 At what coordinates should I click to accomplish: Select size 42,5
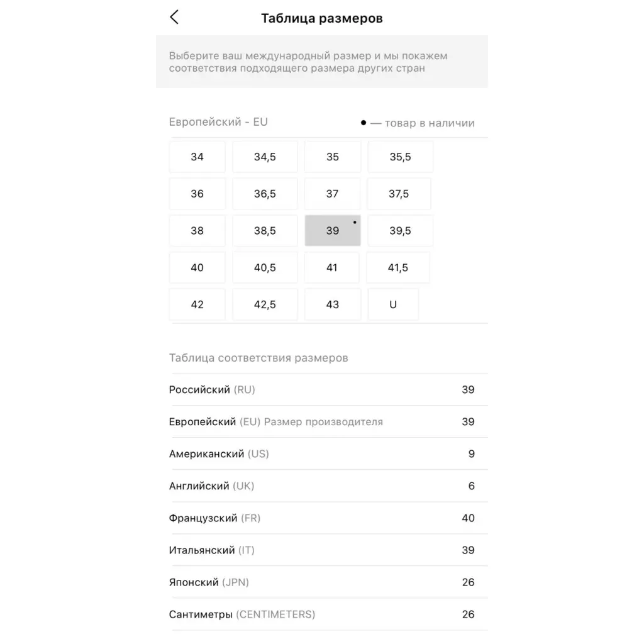[x=265, y=304]
